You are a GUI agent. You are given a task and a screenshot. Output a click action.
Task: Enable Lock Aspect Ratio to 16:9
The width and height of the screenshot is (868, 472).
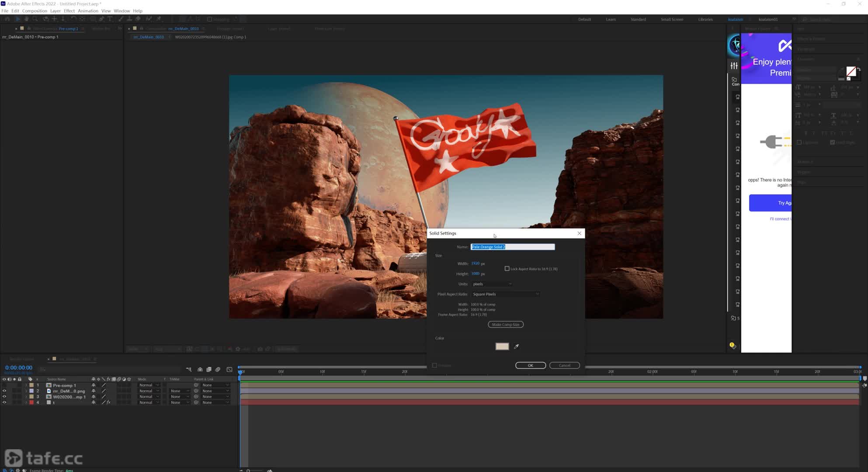pyautogui.click(x=507, y=269)
